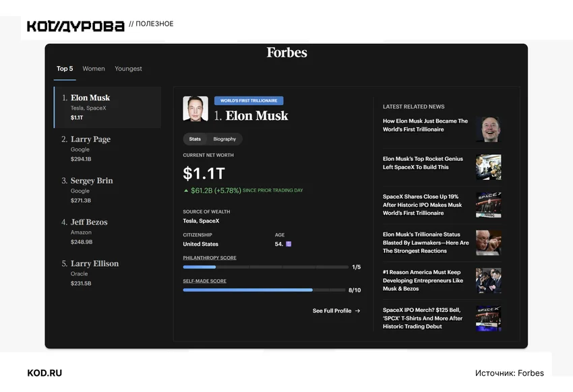Select Jeff Bezos in the ranking list
The width and height of the screenshot is (573, 392).
click(x=107, y=232)
